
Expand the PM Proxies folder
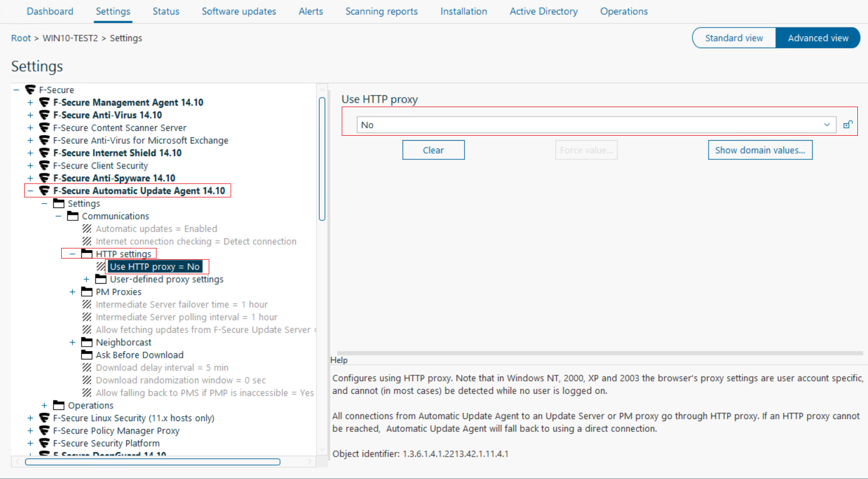point(72,292)
